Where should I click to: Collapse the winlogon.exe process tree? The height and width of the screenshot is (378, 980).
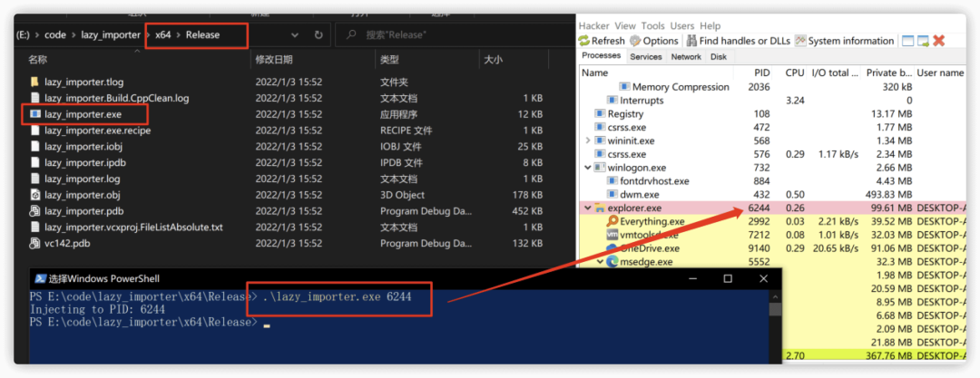coord(587,168)
